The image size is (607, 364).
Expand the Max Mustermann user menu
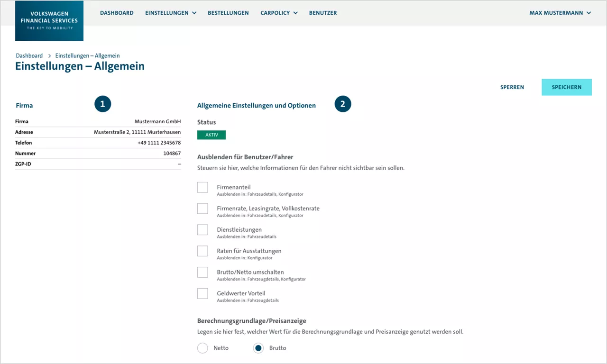click(561, 13)
